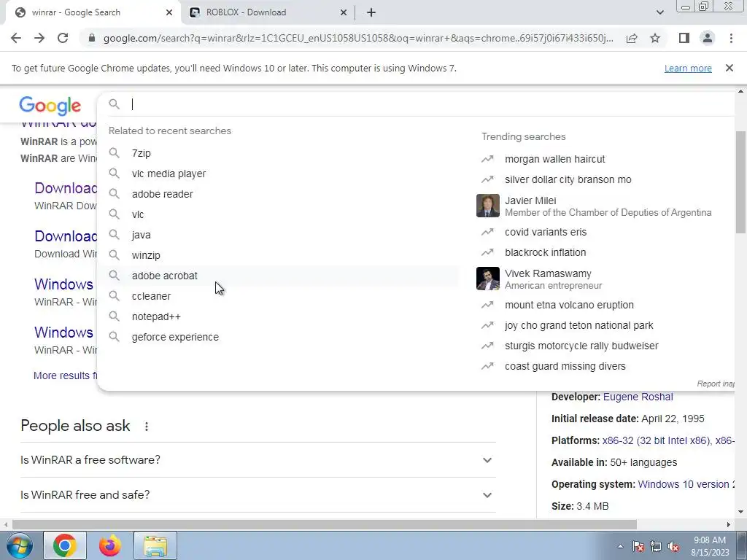The image size is (747, 560).
Task: Open the Windows Start menu
Action: [19, 545]
